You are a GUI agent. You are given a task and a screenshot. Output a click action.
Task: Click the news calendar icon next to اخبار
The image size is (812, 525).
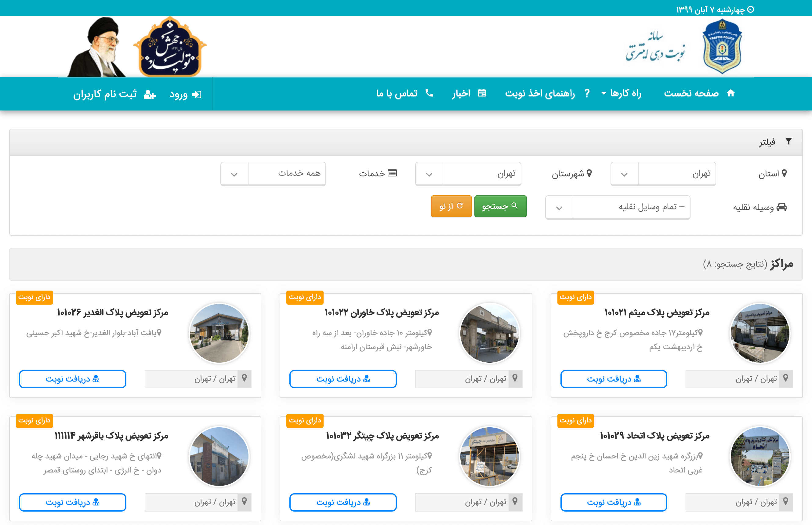[482, 93]
